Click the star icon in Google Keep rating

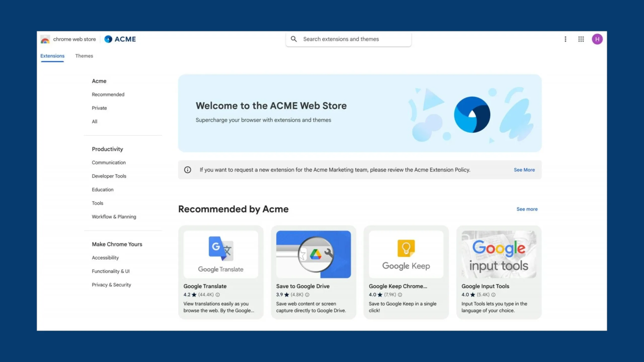pos(380,295)
